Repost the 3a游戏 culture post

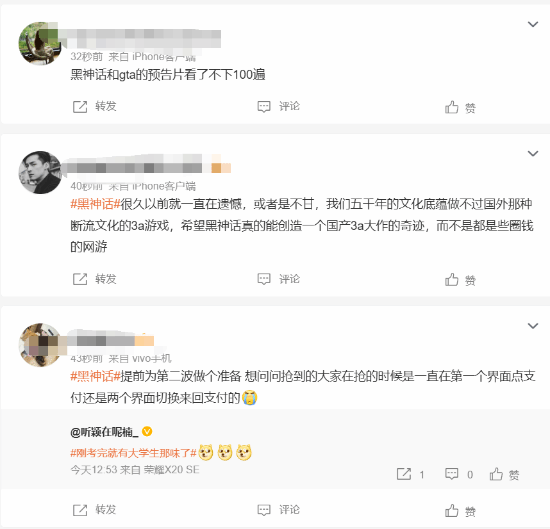(x=94, y=279)
